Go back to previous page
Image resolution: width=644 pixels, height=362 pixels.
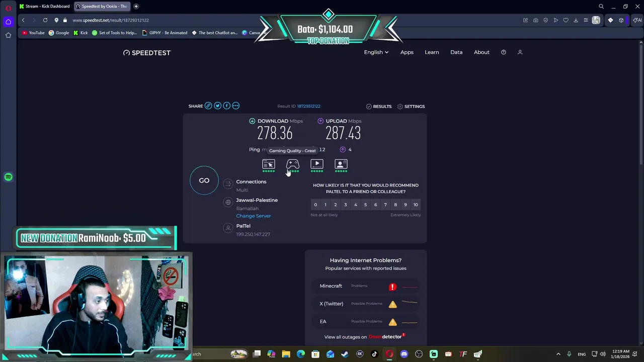click(x=23, y=20)
